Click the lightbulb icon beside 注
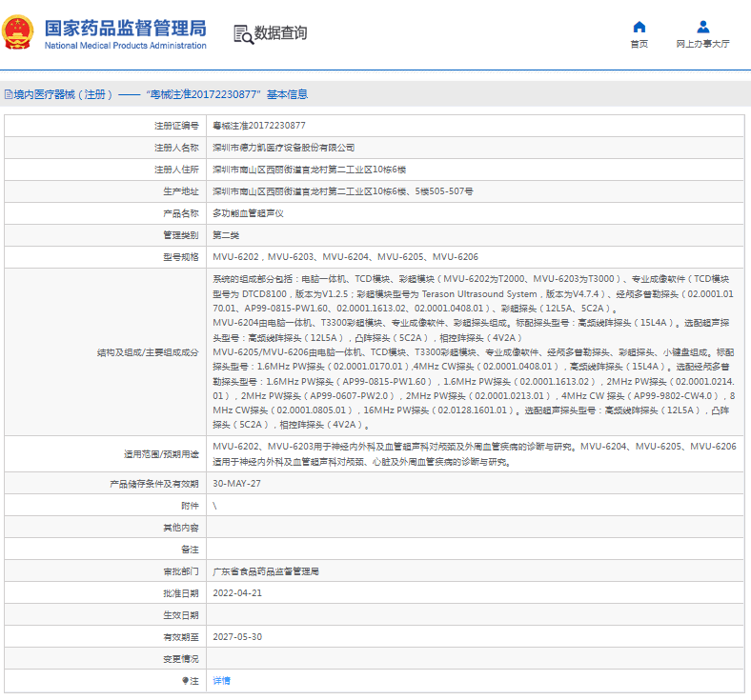The width and height of the screenshot is (751, 700). (x=186, y=681)
